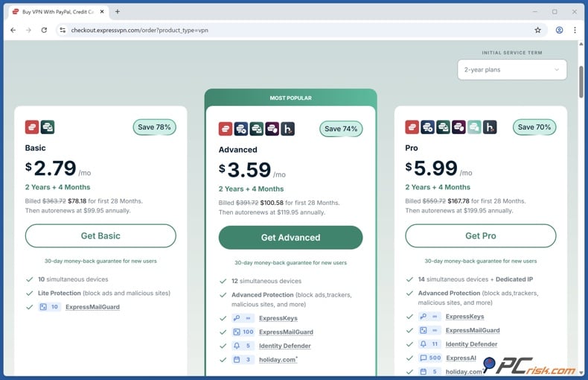Open ExpressAI link in Pro plan
The height and width of the screenshot is (380, 588).
point(461,358)
